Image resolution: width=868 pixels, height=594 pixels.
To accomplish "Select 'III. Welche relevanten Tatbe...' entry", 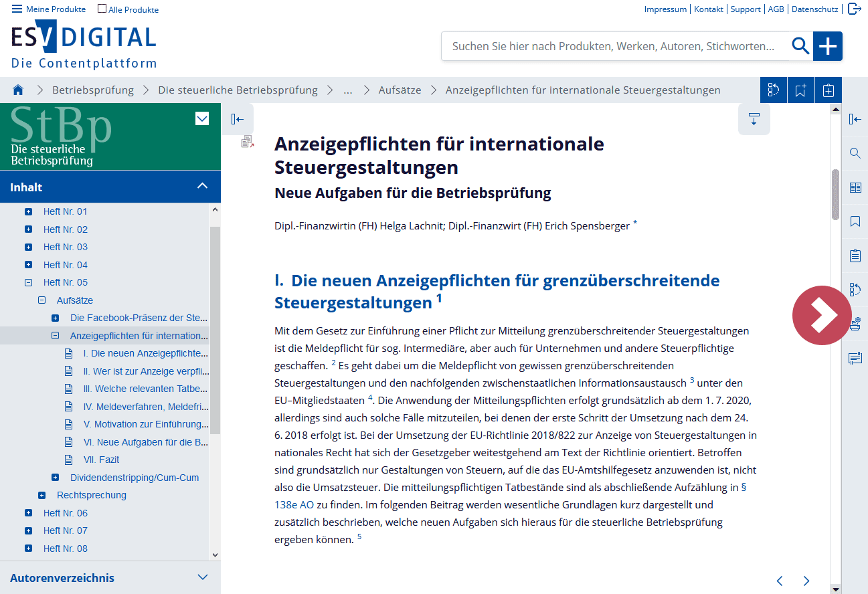I will (x=147, y=389).
